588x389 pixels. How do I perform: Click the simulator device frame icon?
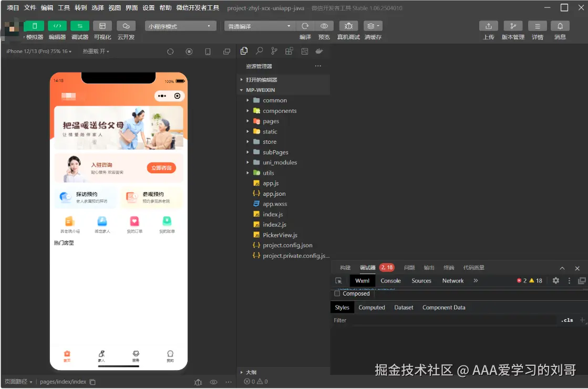[x=208, y=52]
